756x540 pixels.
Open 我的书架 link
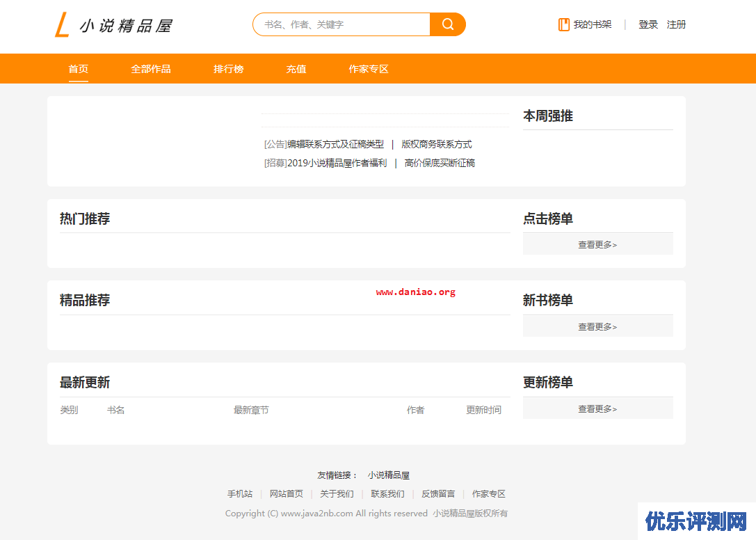click(x=592, y=24)
